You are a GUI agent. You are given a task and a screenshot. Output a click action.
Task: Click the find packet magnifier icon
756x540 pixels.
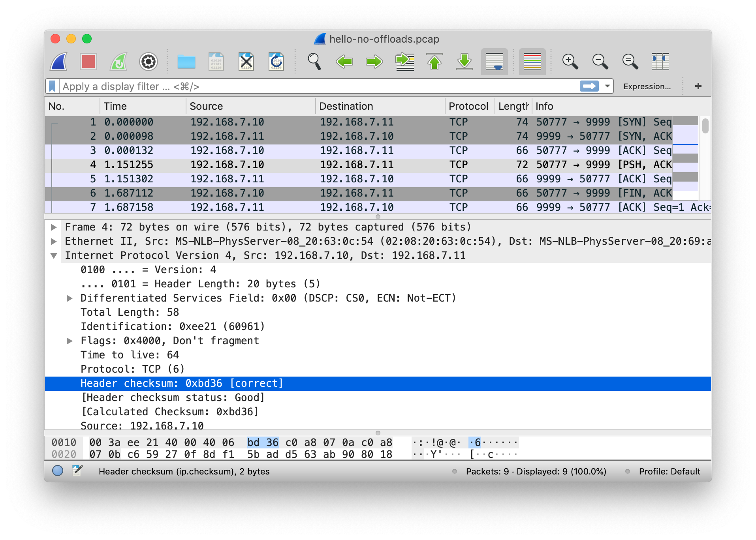[314, 62]
